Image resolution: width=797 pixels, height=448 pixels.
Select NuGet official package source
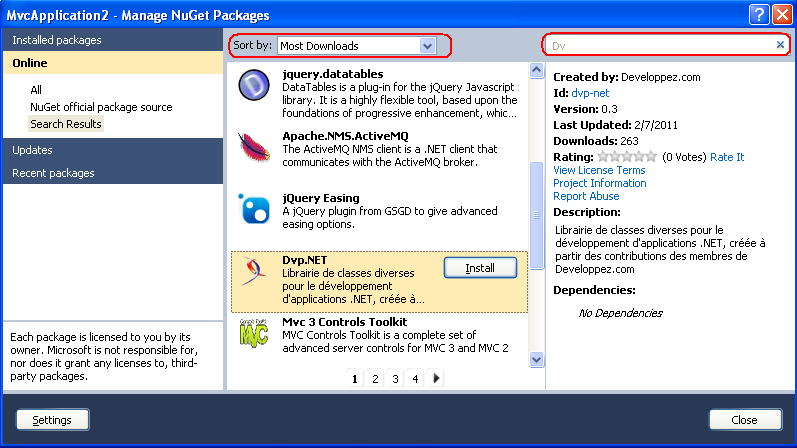pos(101,107)
